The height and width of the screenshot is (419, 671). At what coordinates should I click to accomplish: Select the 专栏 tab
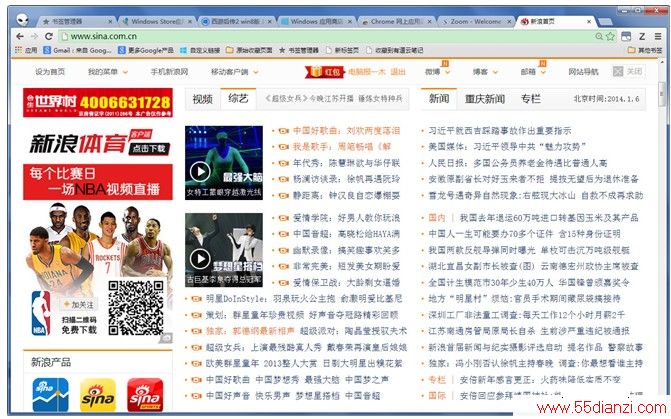click(531, 99)
